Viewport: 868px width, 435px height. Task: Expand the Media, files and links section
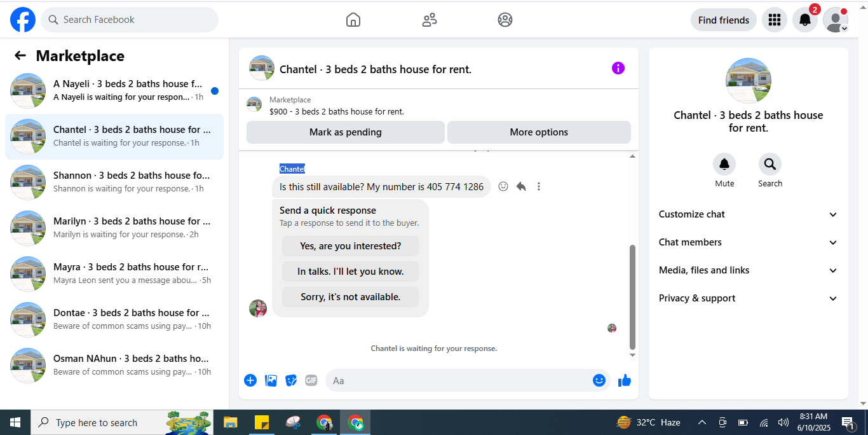(748, 270)
